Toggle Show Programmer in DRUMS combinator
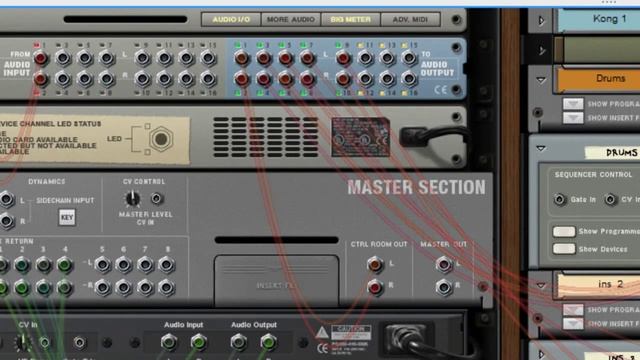The height and width of the screenshot is (360, 640). tap(564, 231)
